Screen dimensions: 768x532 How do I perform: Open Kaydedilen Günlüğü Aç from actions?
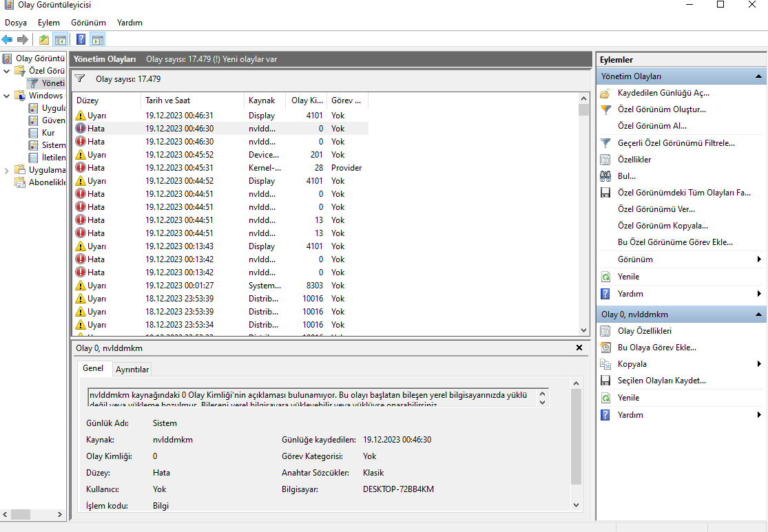coord(663,93)
